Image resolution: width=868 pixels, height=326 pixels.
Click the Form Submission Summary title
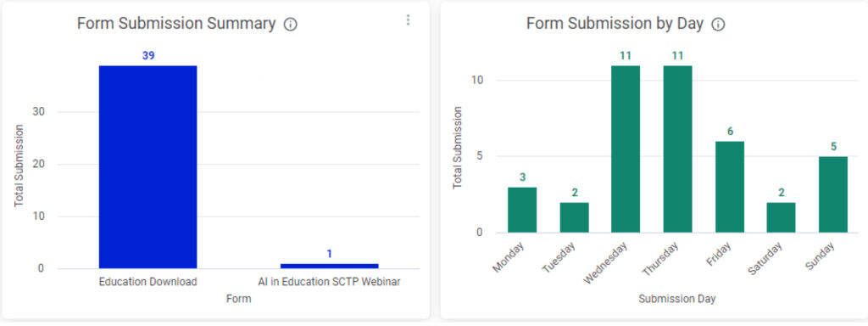click(176, 24)
